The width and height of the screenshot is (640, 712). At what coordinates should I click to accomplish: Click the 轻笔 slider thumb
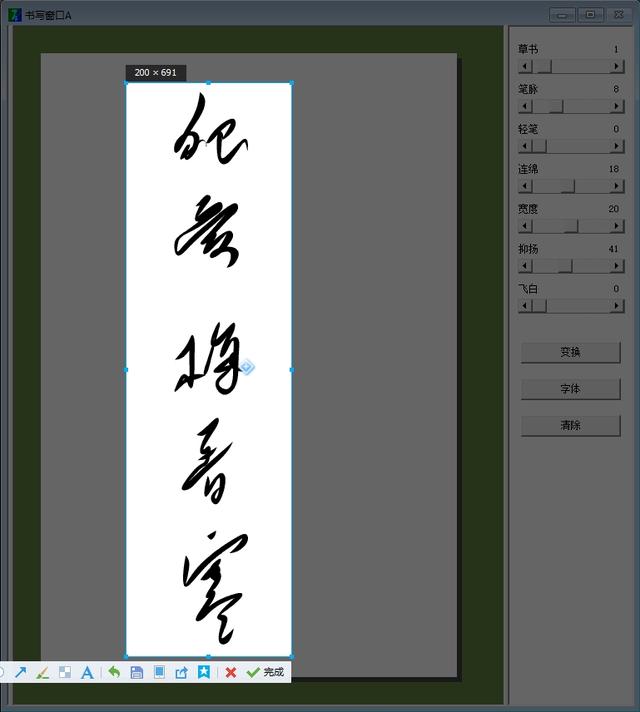[539, 146]
